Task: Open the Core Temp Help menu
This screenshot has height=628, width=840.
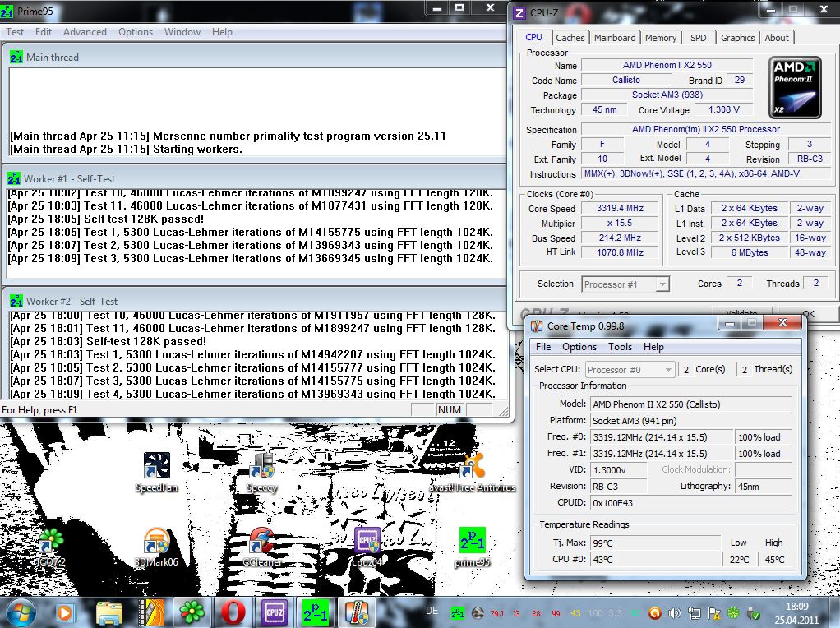Action: (653, 347)
